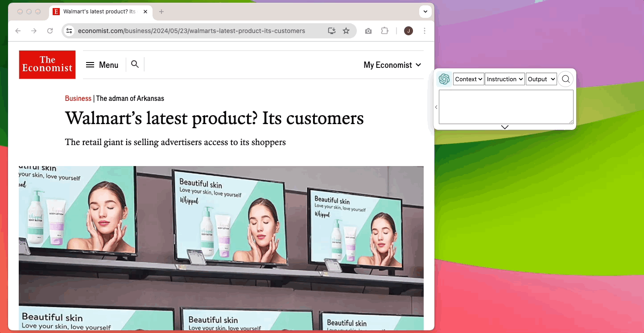Screen dimensions: 644x333
Task: Close the browser window with red button
Action: click(x=20, y=12)
